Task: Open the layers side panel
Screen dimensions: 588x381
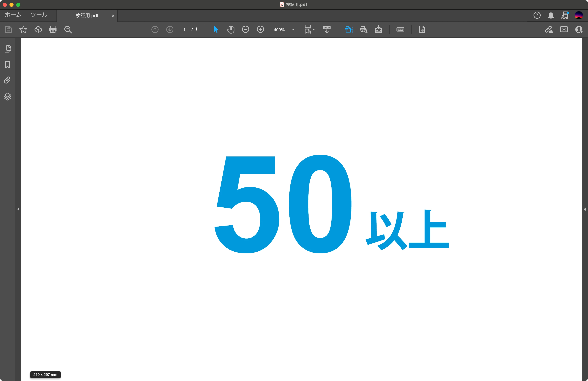Action: (x=8, y=97)
